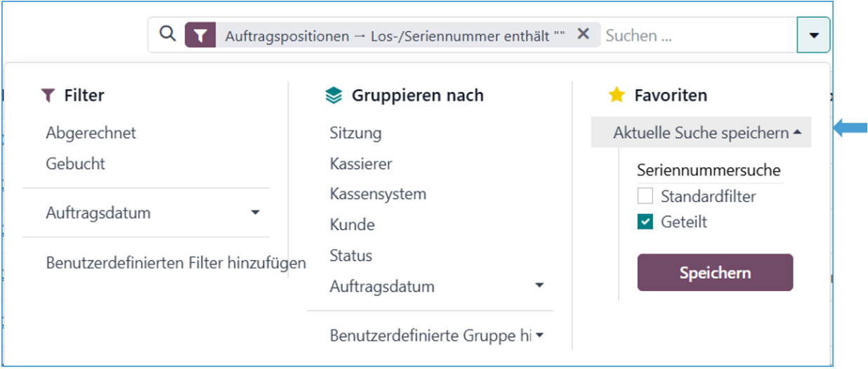
Task: Toggle the search options dropdown arrow
Action: 813,35
